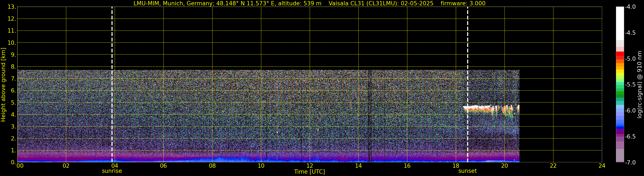Click the 'sunset' label below the time axis
The image size is (644, 176).
468,171
